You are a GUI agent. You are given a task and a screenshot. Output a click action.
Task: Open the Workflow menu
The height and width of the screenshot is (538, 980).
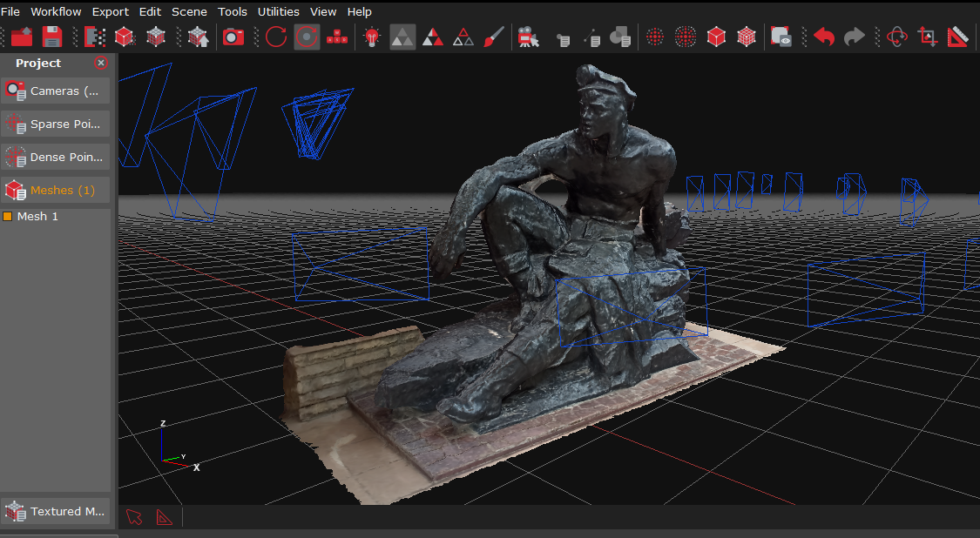click(x=56, y=11)
